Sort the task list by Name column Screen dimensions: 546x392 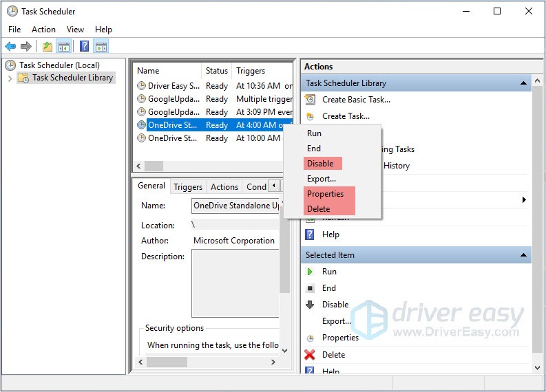pos(167,71)
